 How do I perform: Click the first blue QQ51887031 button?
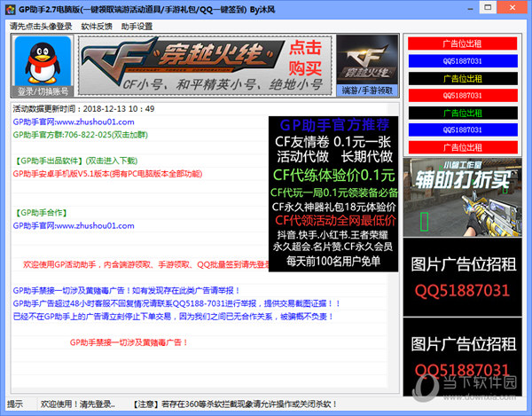coord(463,61)
